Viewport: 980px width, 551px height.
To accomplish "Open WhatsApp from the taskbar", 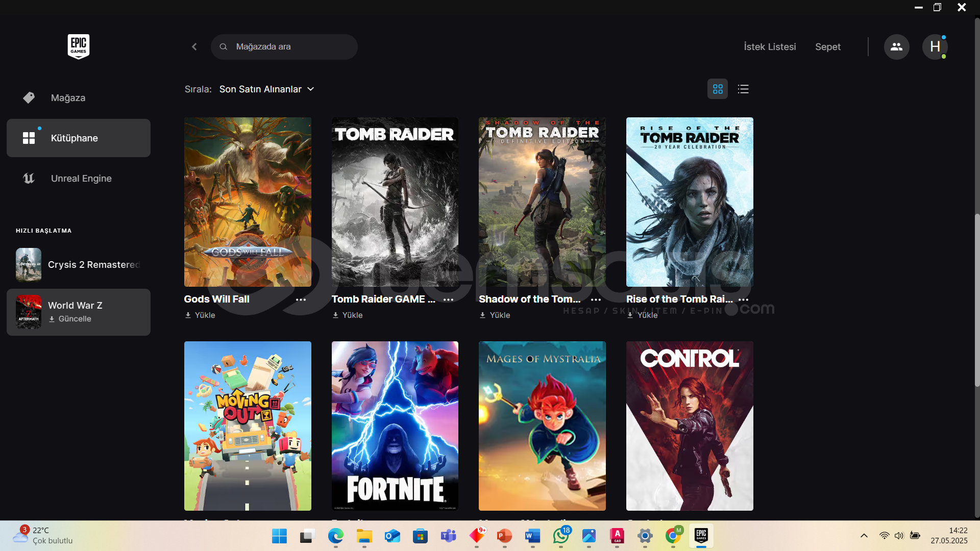I will click(x=560, y=536).
